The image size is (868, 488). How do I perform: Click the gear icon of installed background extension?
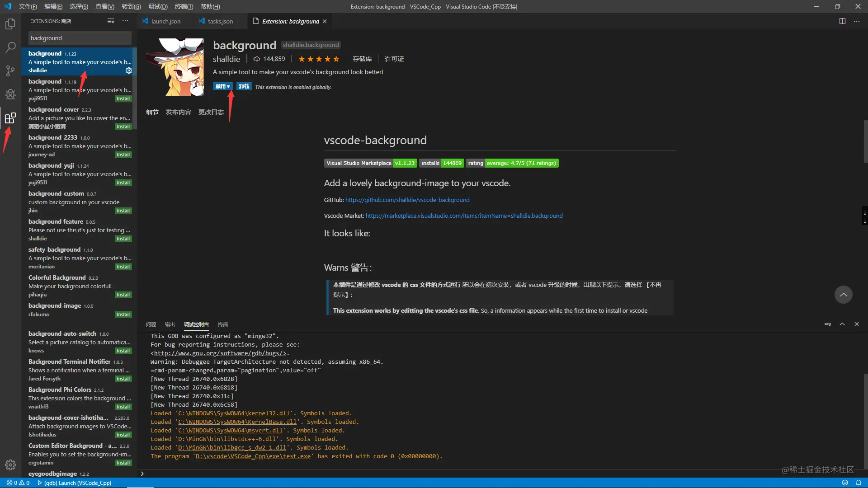tap(129, 70)
